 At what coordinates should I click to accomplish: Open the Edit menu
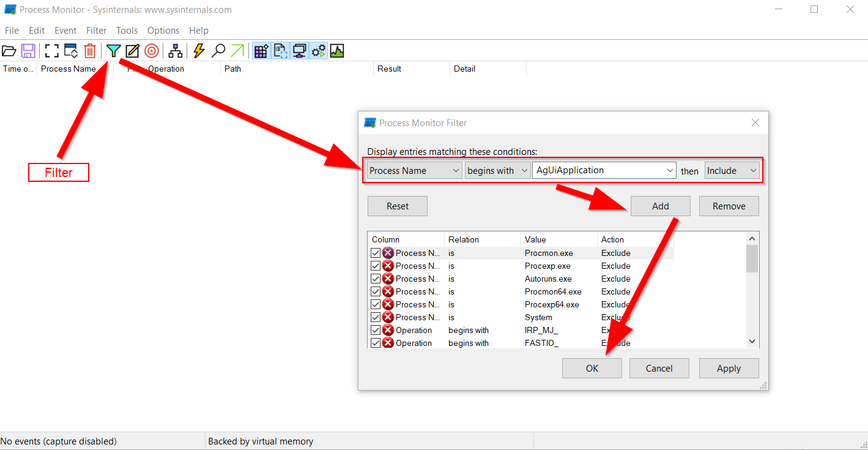pos(37,31)
